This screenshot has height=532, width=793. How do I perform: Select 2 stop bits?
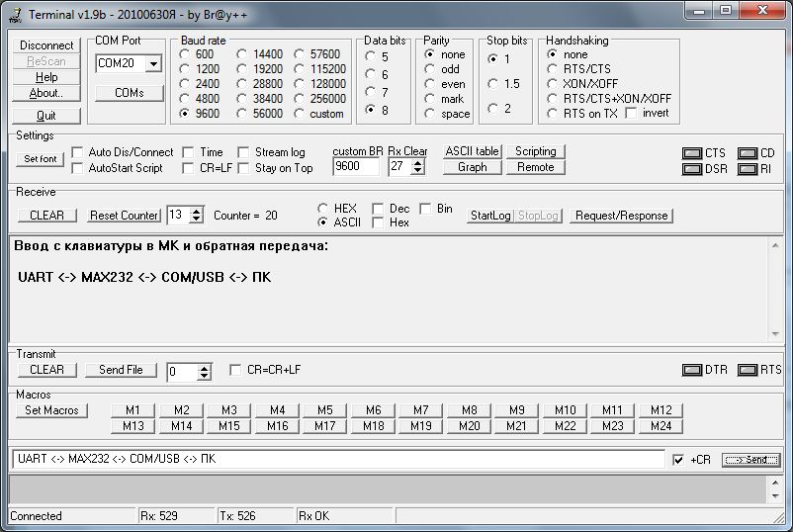pos(492,108)
